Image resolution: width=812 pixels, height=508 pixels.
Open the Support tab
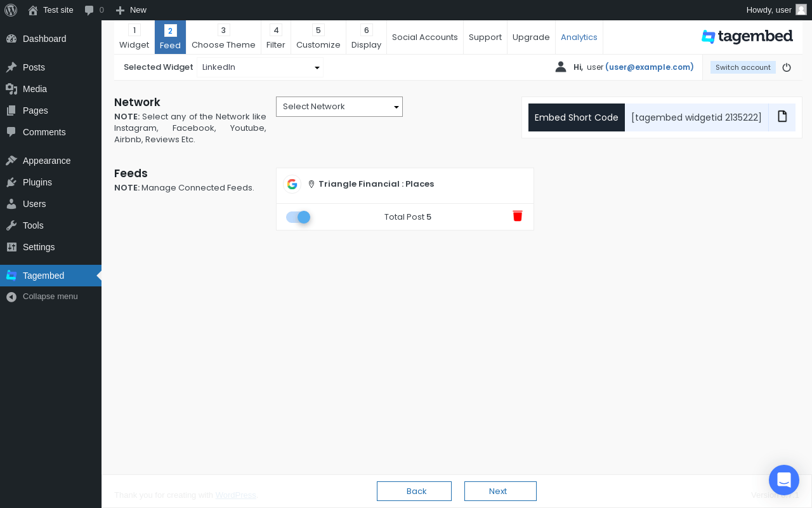tap(485, 37)
